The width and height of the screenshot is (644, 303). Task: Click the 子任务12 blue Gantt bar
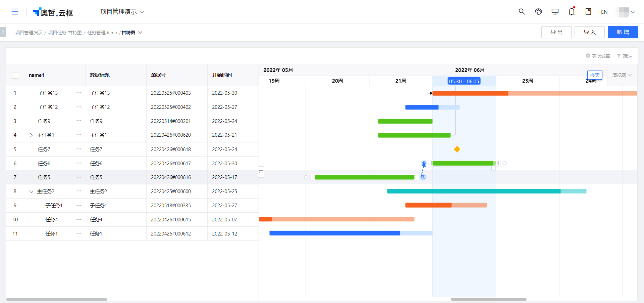tap(432, 107)
